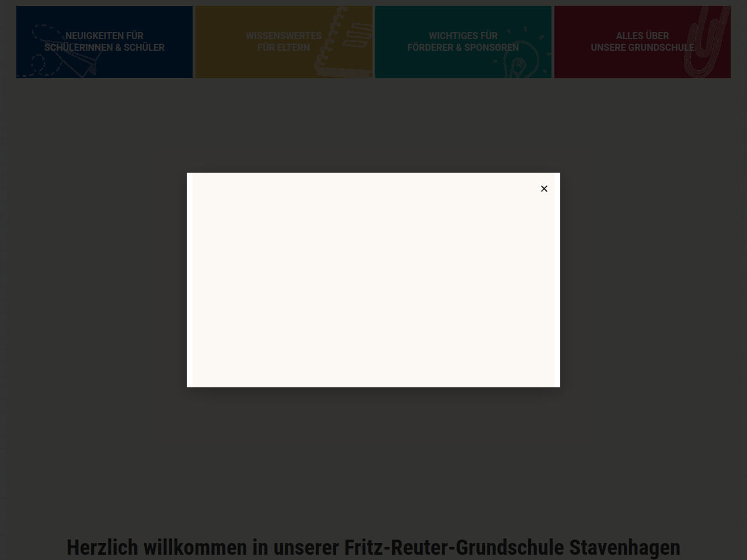Click the 'UNSERE GRUNDSCHULE' text line
The height and width of the screenshot is (560, 747).
642,48
